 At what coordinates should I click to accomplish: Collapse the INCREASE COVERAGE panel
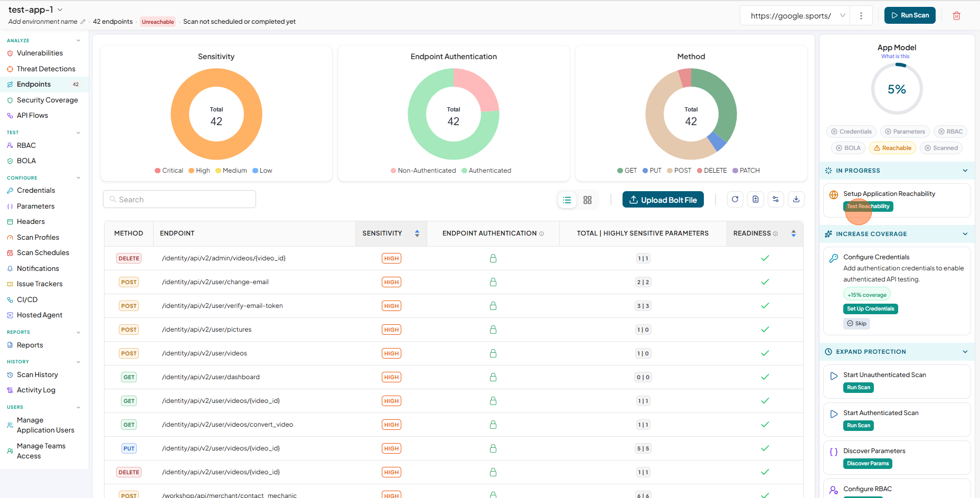coord(965,234)
